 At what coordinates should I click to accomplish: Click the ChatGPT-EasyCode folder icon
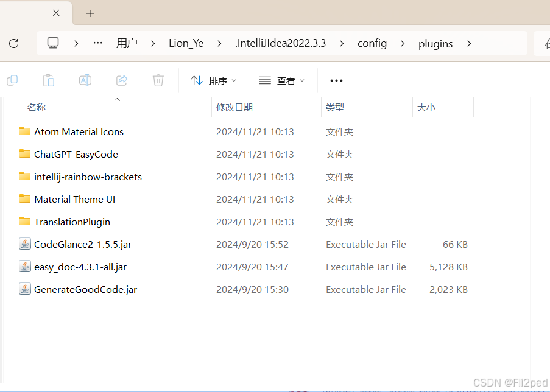(24, 153)
